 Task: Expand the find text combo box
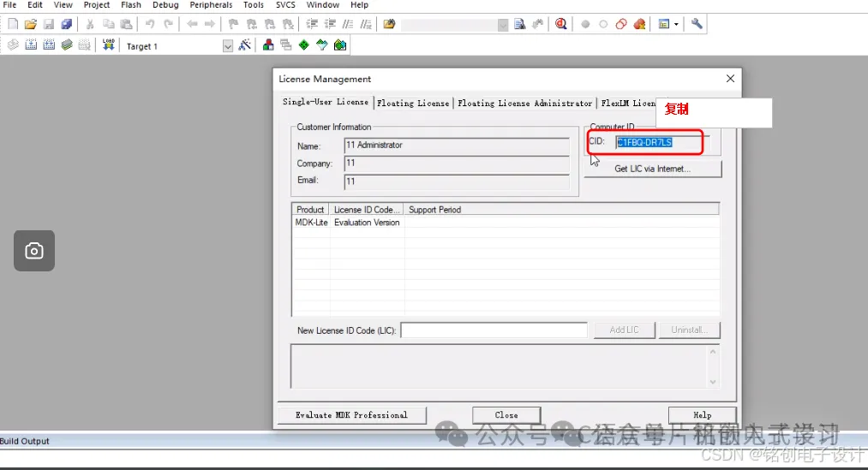(503, 25)
